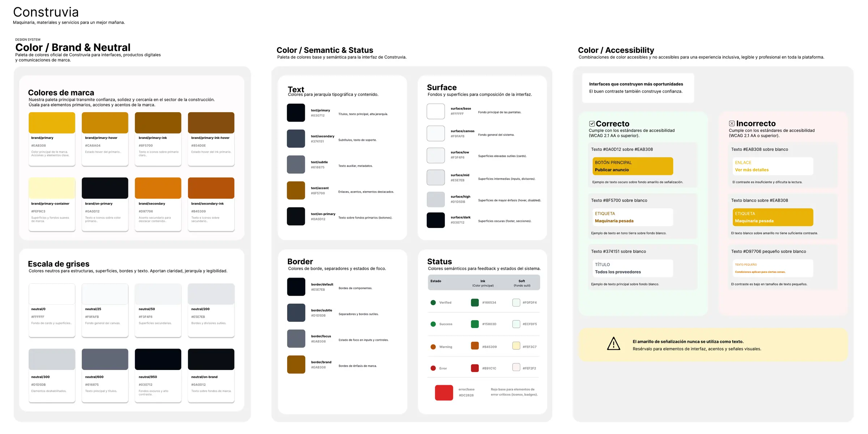Click the surface/high gray square
Viewport: 868px width, 434px height.
pos(436,199)
